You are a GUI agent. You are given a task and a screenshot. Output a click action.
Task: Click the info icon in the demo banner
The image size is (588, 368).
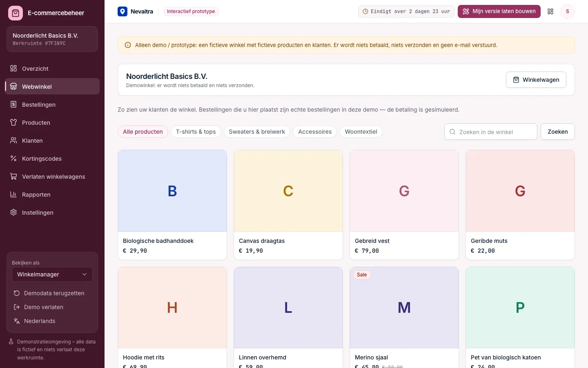pyautogui.click(x=128, y=45)
